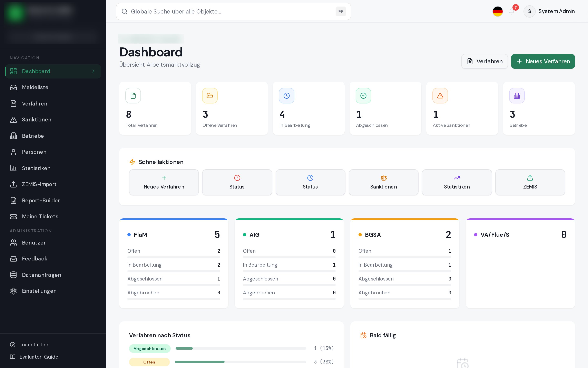The height and width of the screenshot is (368, 588).
Task: Click 'Übersicht Arbeitsmarktvollzug' subtitle
Action: tap(160, 65)
